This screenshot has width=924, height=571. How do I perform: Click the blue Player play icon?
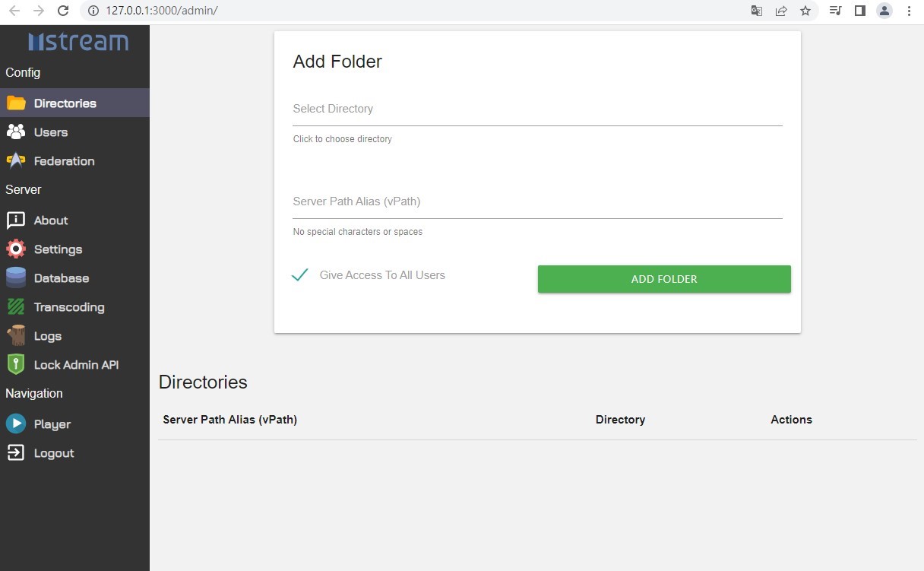tap(16, 424)
